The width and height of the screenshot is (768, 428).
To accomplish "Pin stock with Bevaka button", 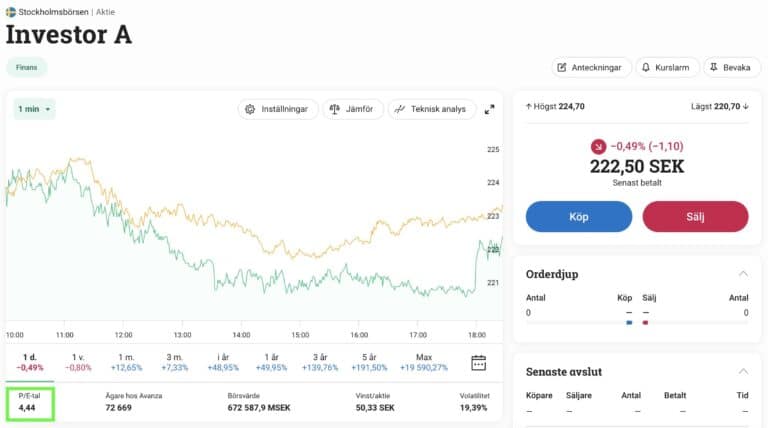I will pyautogui.click(x=733, y=67).
